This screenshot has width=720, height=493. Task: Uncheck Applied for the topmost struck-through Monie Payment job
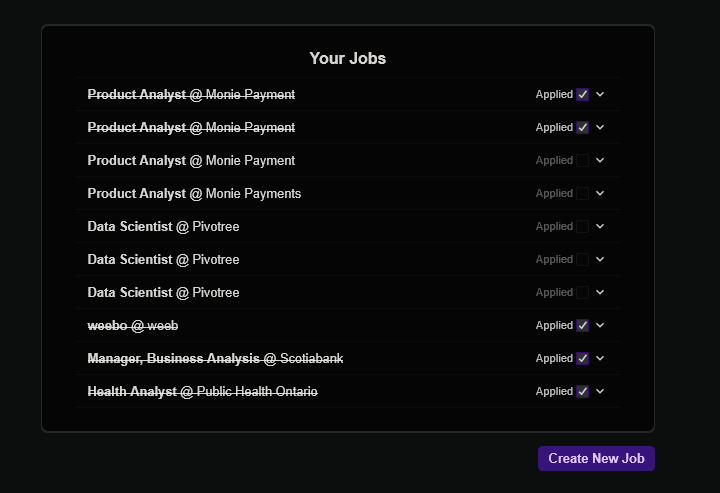[582, 95]
